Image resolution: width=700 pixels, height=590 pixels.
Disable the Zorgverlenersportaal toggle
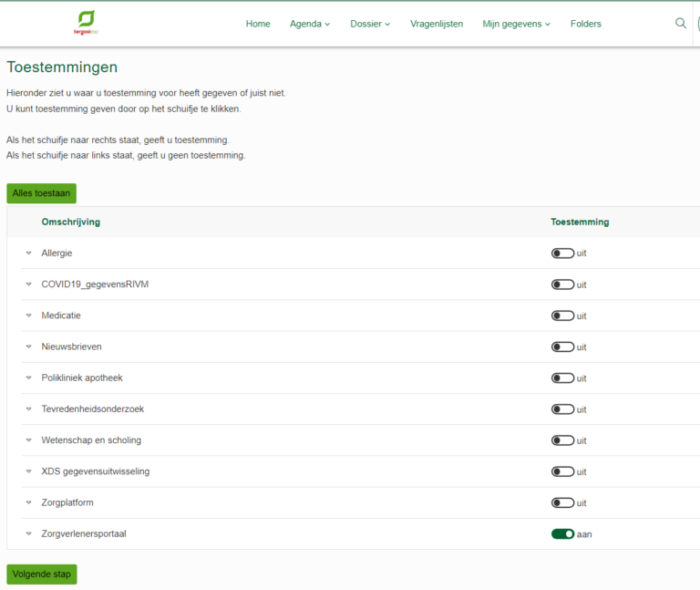tap(562, 534)
